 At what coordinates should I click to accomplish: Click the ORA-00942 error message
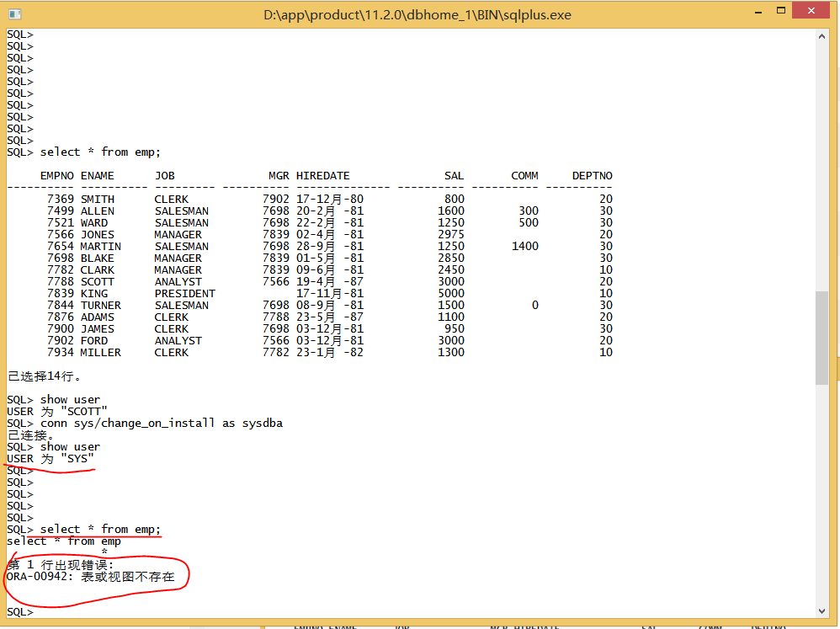[x=91, y=577]
